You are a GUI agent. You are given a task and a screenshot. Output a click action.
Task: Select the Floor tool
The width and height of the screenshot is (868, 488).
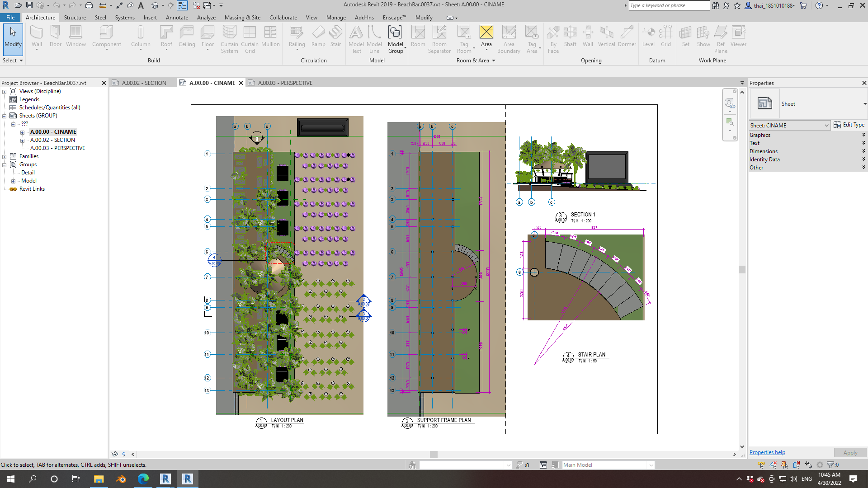click(208, 36)
